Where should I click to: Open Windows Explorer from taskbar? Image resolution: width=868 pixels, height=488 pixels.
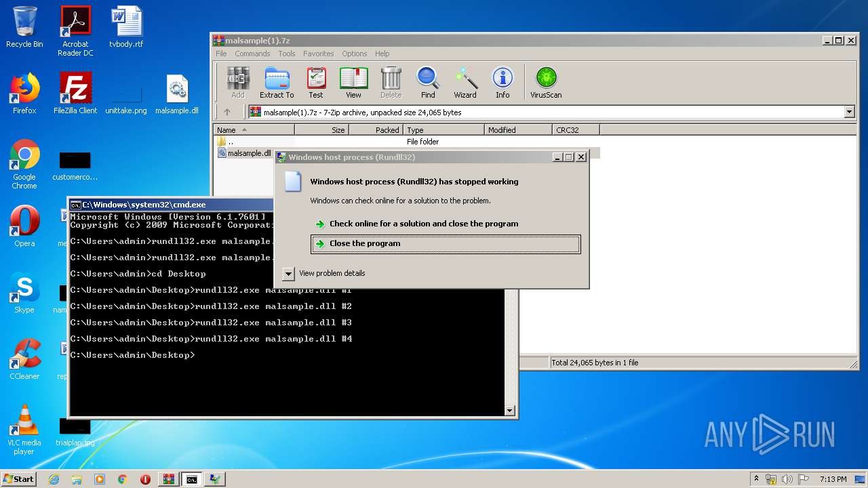[77, 479]
